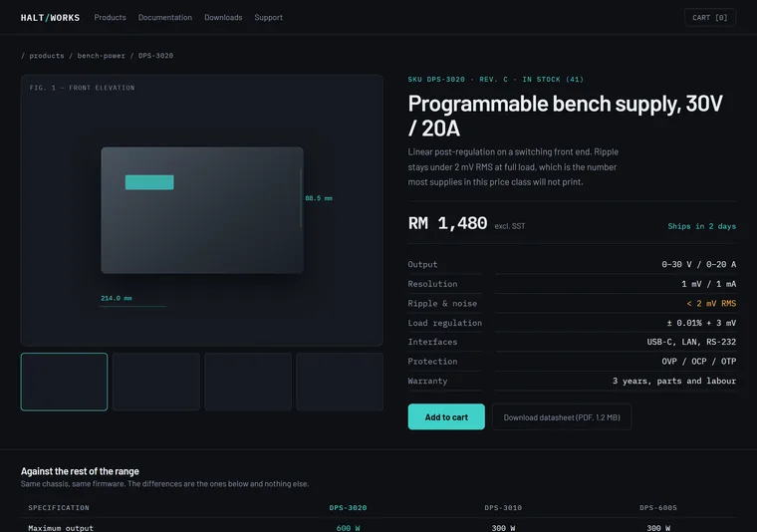
Task: Click the 'DPS-3020' breadcrumb item
Action: 155,56
